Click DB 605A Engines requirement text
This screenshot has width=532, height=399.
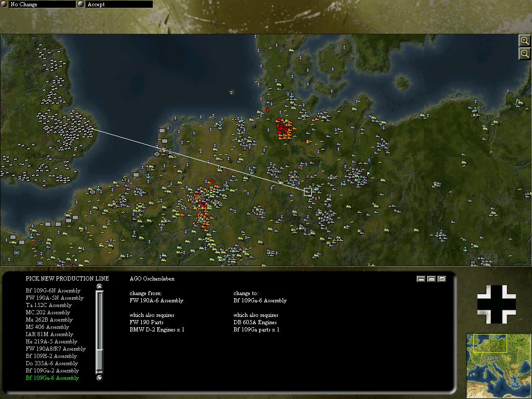255,322
